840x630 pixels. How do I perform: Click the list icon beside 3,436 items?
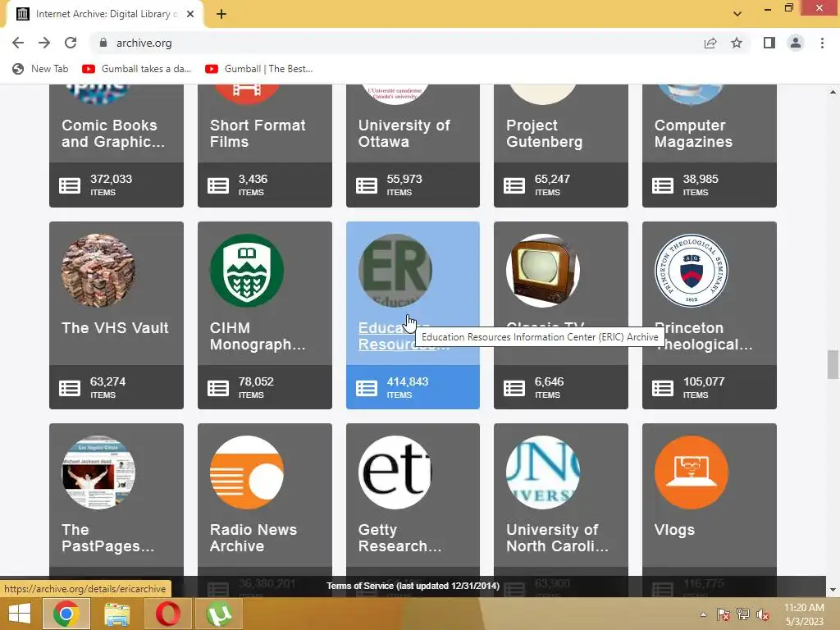(218, 186)
